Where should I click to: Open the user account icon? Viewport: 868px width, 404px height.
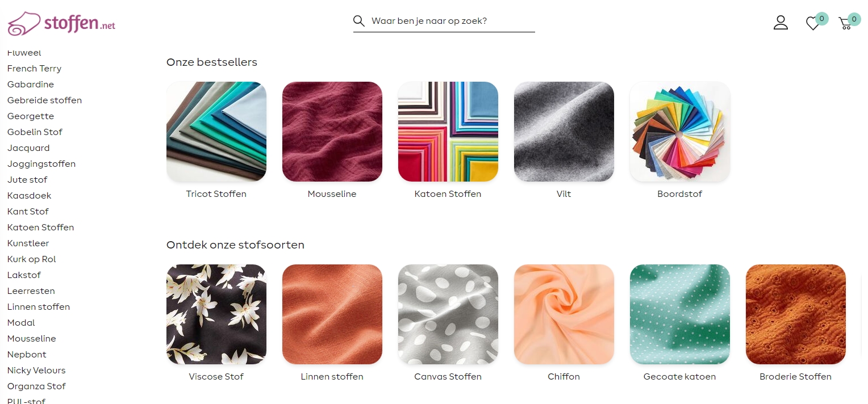click(781, 23)
